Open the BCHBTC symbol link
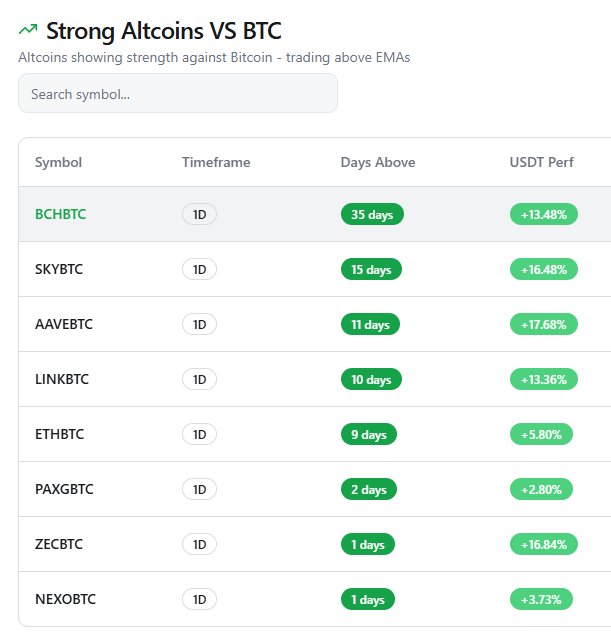The image size is (611, 640). (x=61, y=214)
